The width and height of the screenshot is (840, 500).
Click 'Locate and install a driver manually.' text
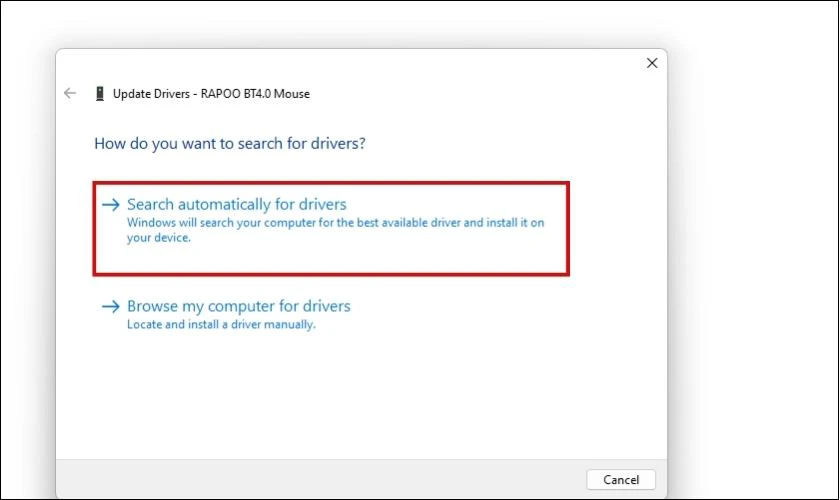pos(221,324)
